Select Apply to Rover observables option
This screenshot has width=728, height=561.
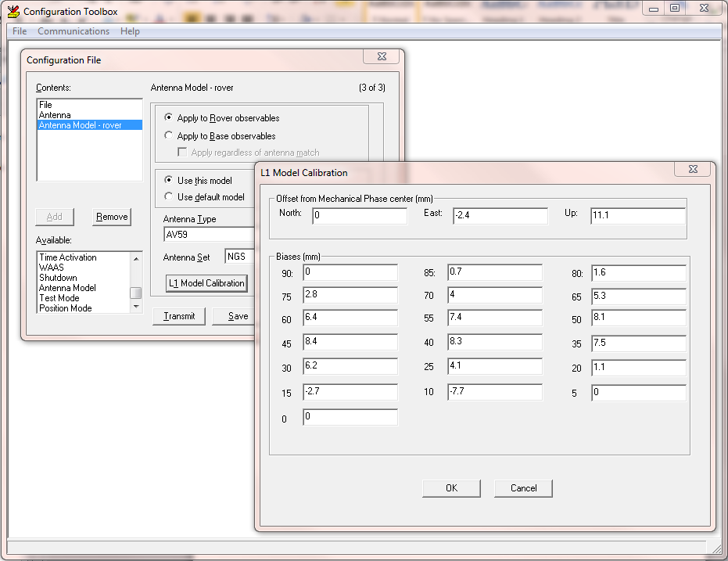tap(169, 118)
